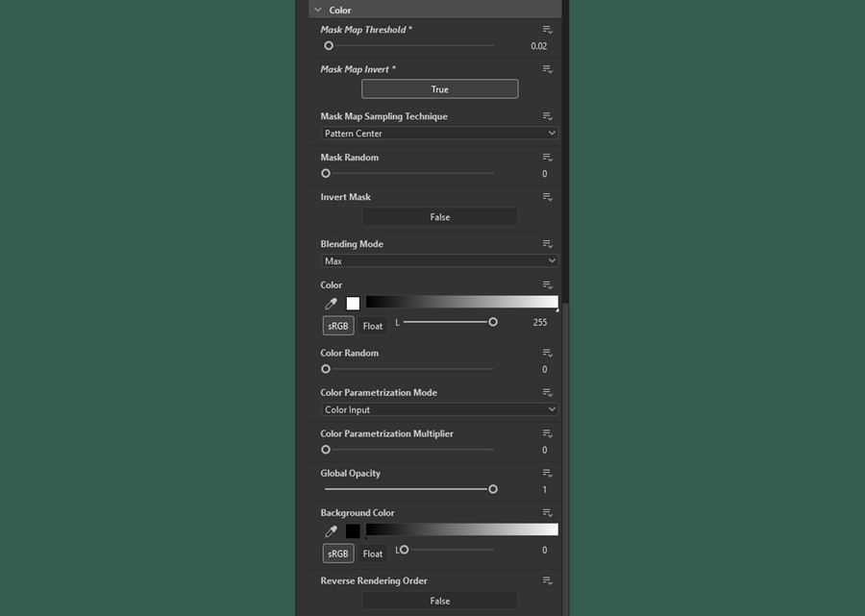Open the black Background Color swatch
Image resolution: width=865 pixels, height=616 pixels.
click(353, 531)
